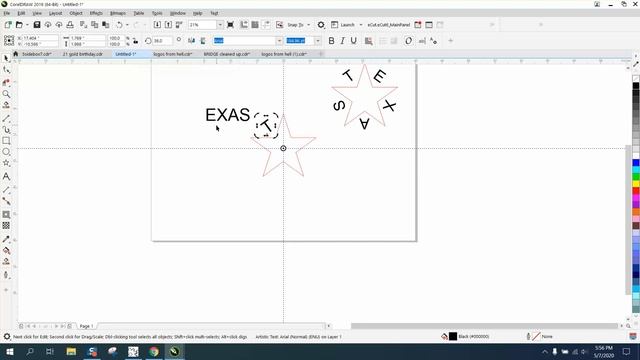Select the Ellipse tool
Viewport: 640px width, 360px height.
[x=6, y=152]
